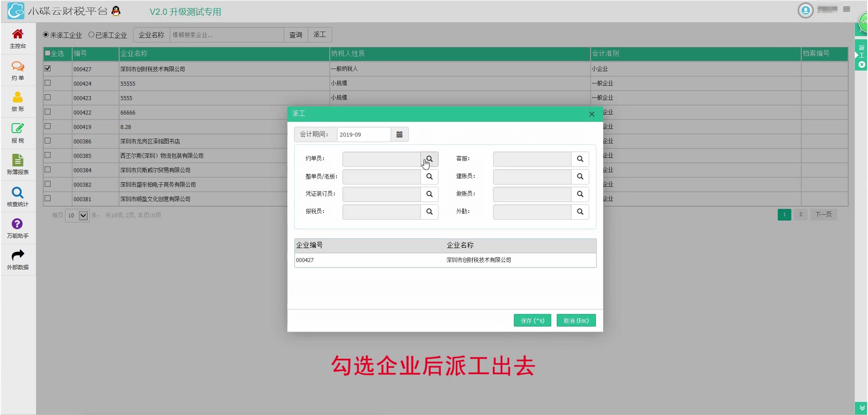The image size is (868, 415).
Task: Check the checkbox for row 000419
Action: coord(48,126)
